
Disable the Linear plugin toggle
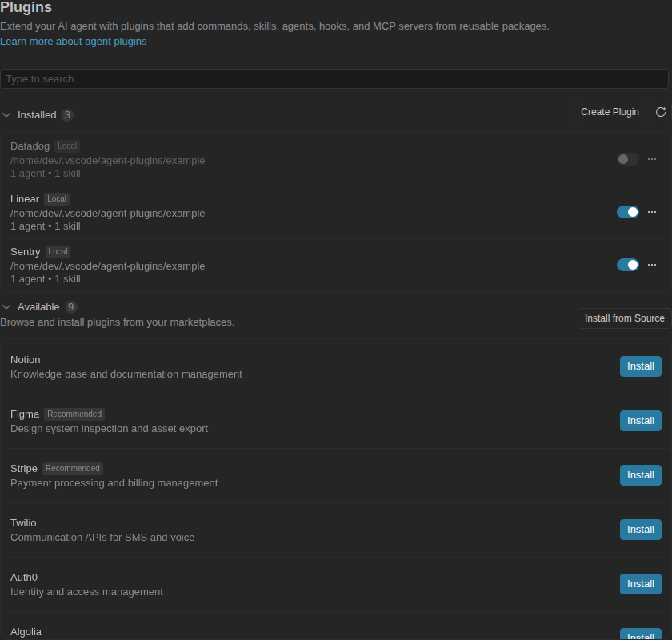(628, 212)
